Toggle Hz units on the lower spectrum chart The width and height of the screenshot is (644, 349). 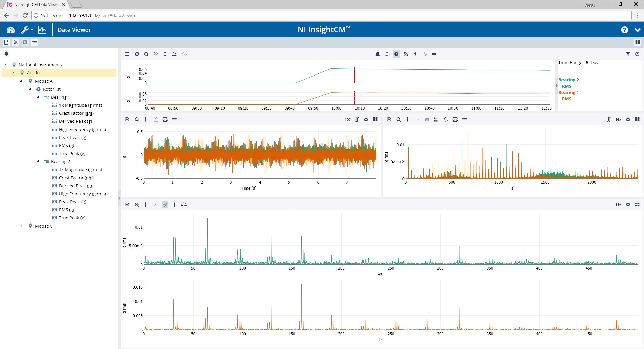(x=618, y=205)
